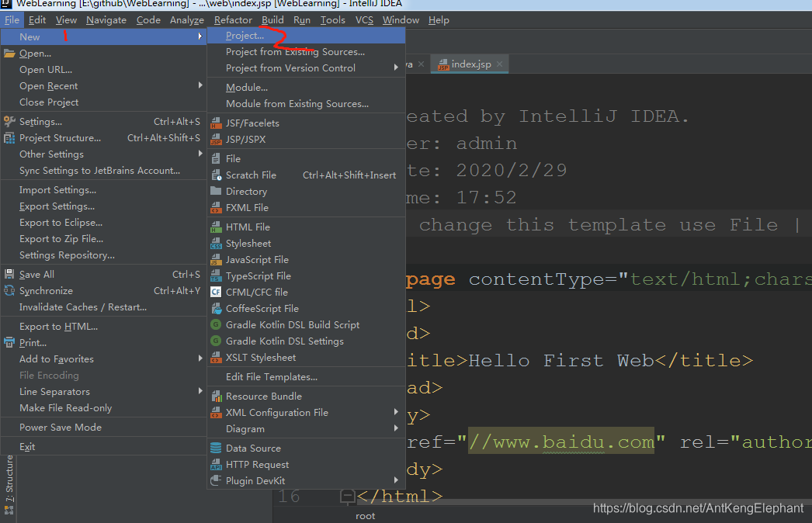The height and width of the screenshot is (523, 812).
Task: Click the Gradle Kotlin DSL Settings icon
Action: [x=216, y=341]
